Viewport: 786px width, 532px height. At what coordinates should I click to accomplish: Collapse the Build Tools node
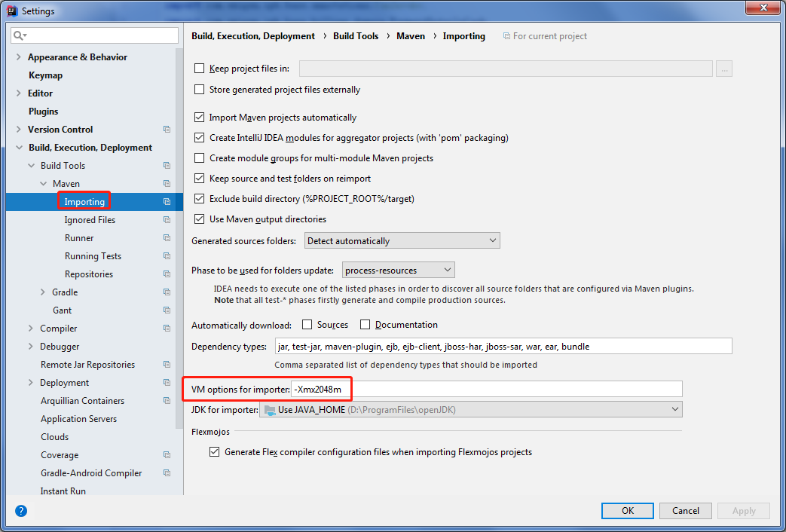[31, 166]
